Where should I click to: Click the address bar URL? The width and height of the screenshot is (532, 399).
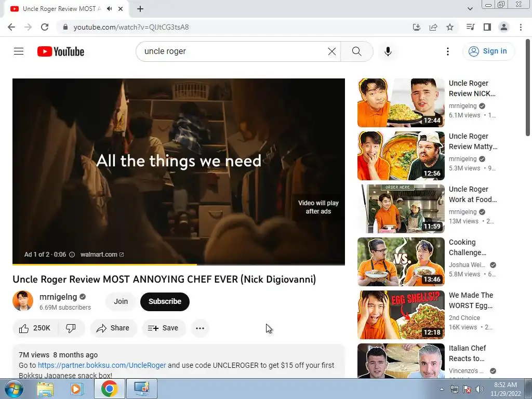pos(131,27)
